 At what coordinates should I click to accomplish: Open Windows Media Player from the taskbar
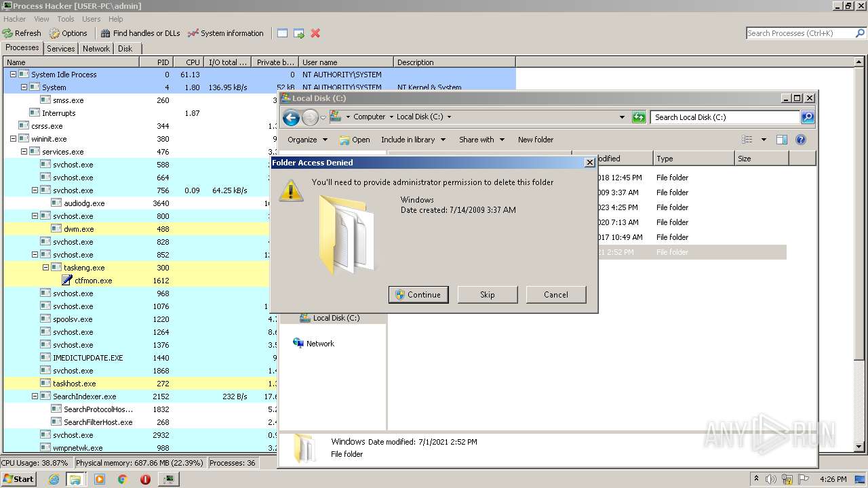[100, 479]
